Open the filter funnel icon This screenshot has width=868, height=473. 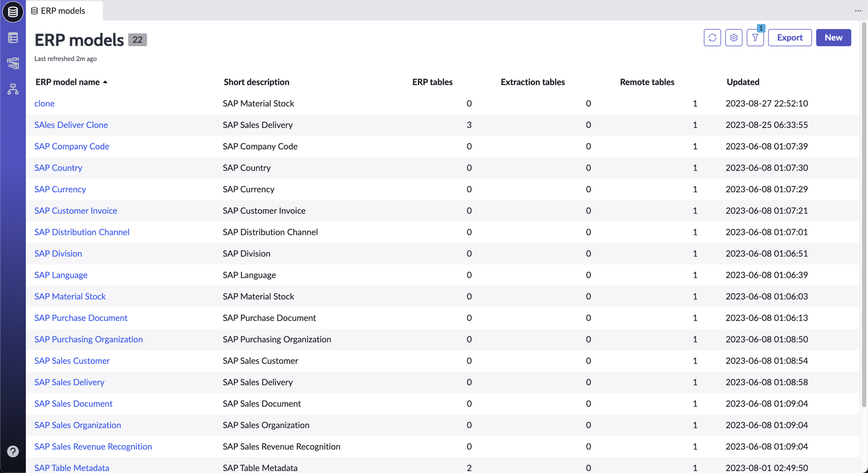pos(755,38)
